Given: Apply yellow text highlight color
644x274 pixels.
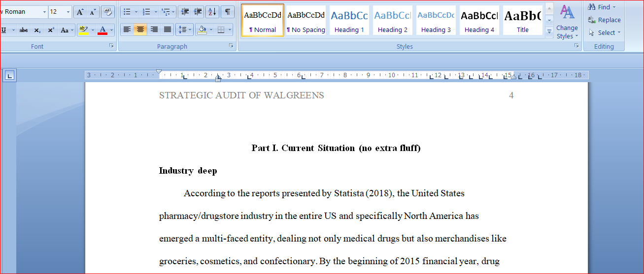Looking at the screenshot, I should [83, 30].
